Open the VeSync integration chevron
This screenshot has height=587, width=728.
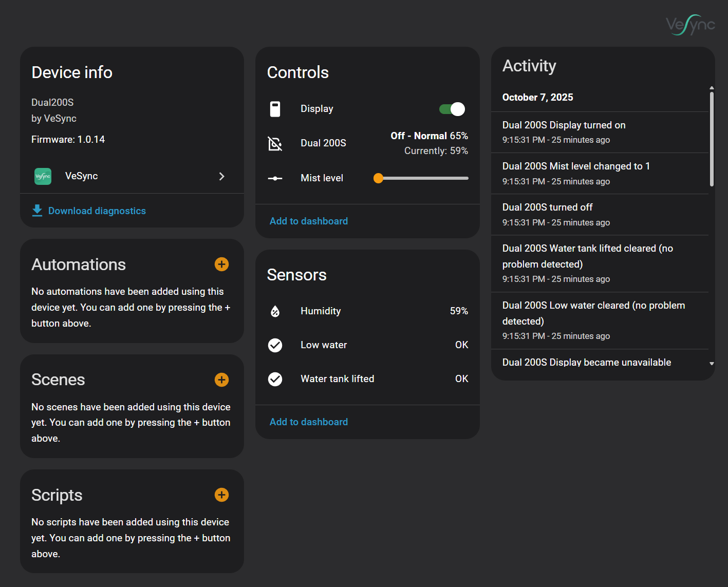click(x=222, y=176)
